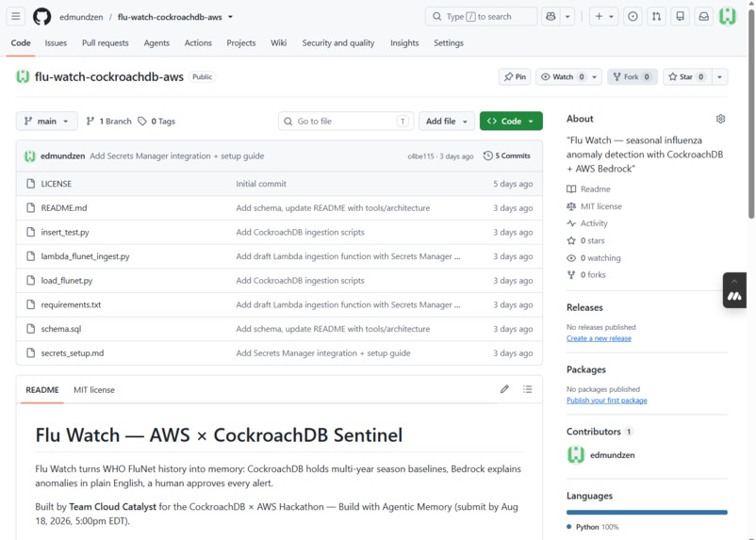Open the star lists dropdown arrow
The image size is (756, 540).
tap(719, 76)
